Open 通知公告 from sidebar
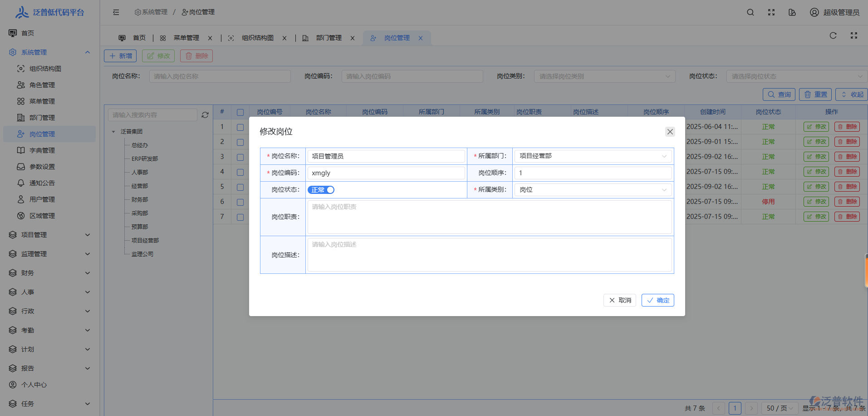868x416 pixels. coord(42,183)
